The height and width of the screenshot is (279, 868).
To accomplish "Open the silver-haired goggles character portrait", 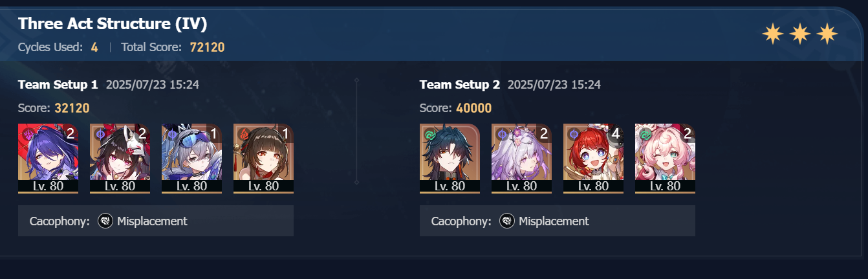I will [x=191, y=159].
